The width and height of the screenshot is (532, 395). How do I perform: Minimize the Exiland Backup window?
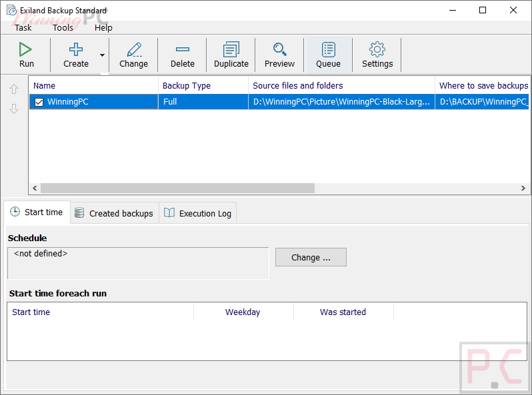pyautogui.click(x=453, y=10)
